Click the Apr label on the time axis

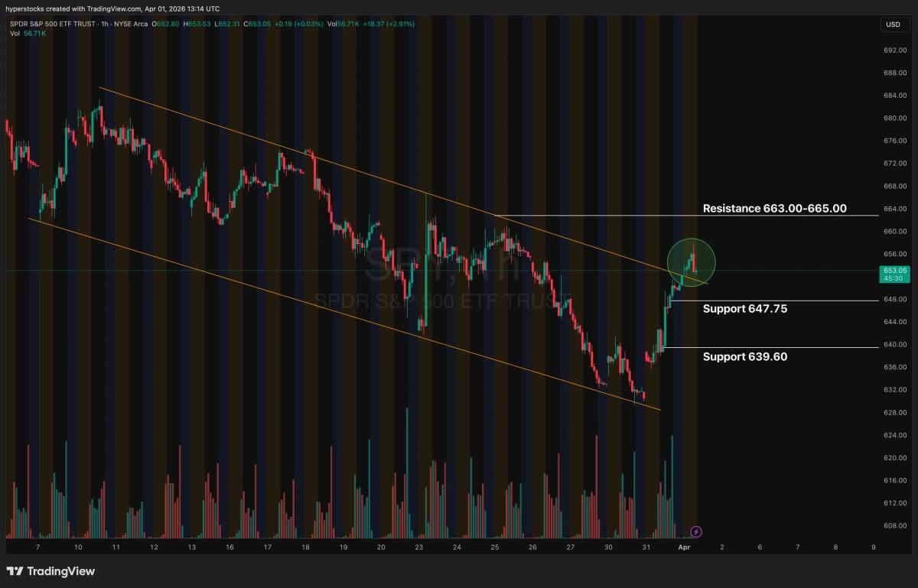[683, 547]
